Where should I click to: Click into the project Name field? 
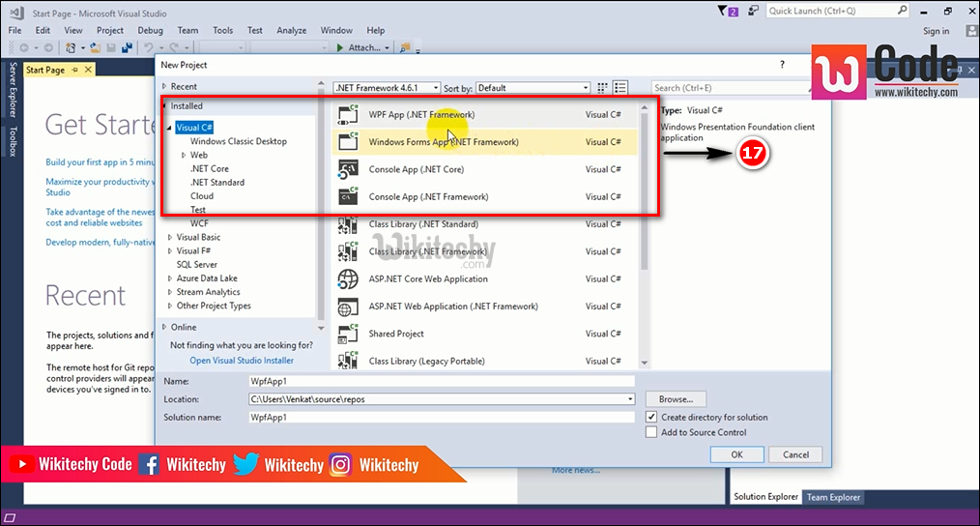[x=440, y=382]
